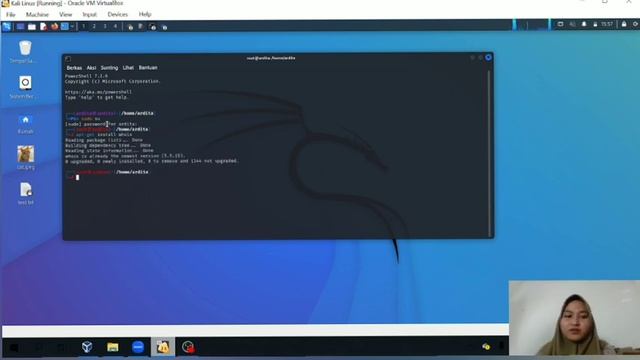
Task: Click the terminal window menu icon
Action: click(x=68, y=59)
